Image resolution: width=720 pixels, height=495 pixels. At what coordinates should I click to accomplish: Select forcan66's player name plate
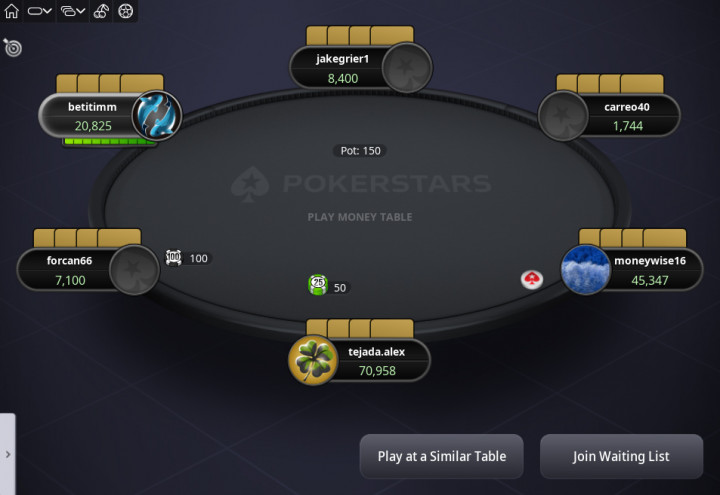point(69,270)
